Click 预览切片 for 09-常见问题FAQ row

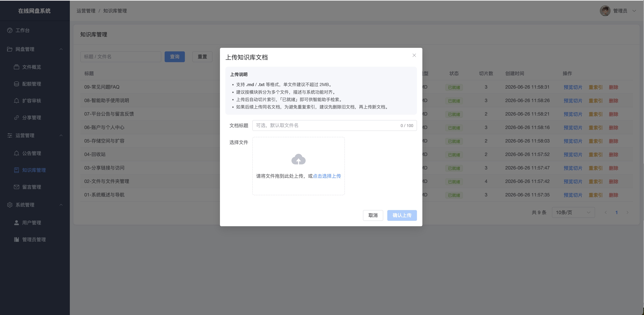573,87
